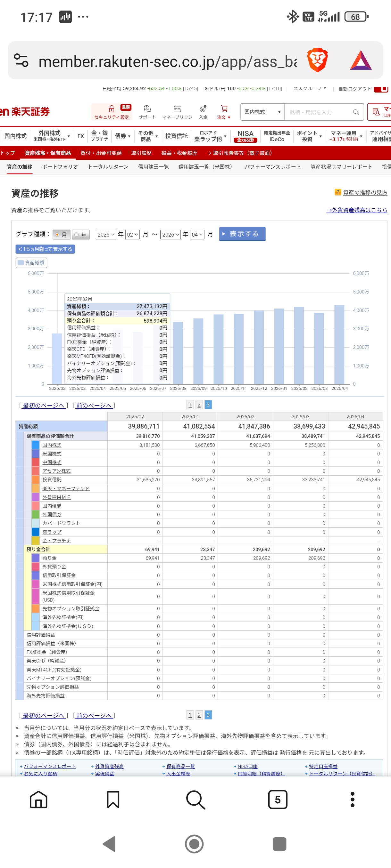
Task: Open the セキュリティ設定 lock icon
Action: (111, 109)
